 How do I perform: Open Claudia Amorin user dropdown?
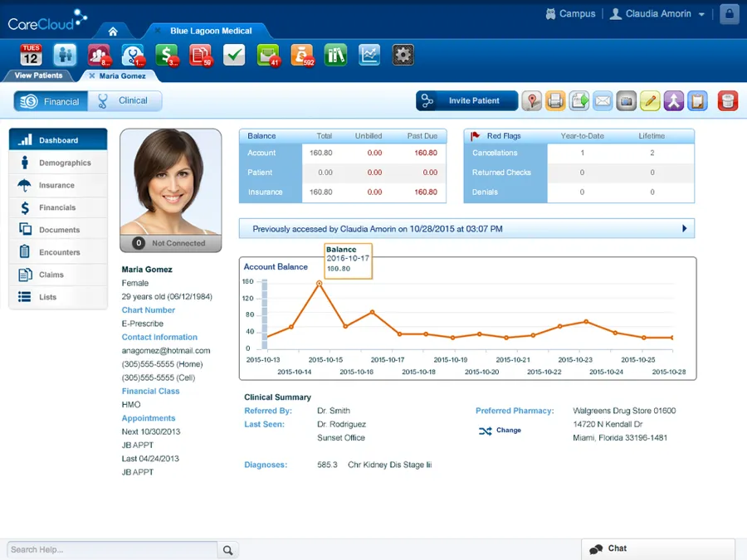click(x=657, y=14)
